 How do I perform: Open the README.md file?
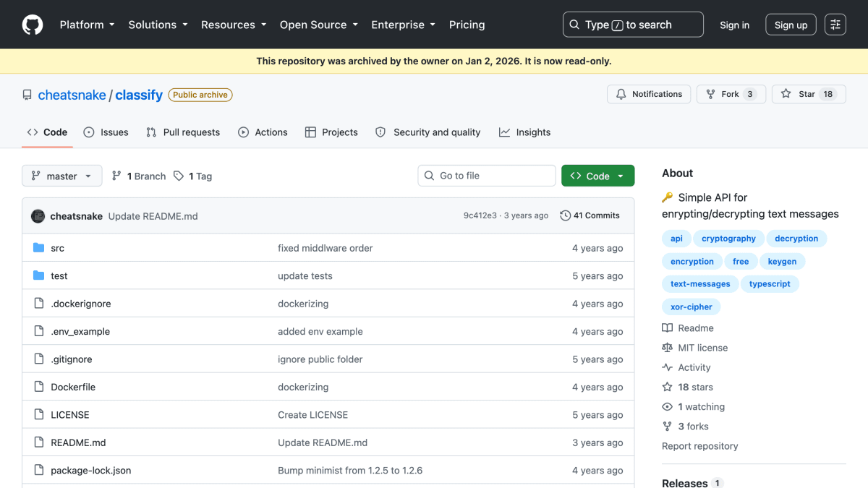tap(78, 442)
